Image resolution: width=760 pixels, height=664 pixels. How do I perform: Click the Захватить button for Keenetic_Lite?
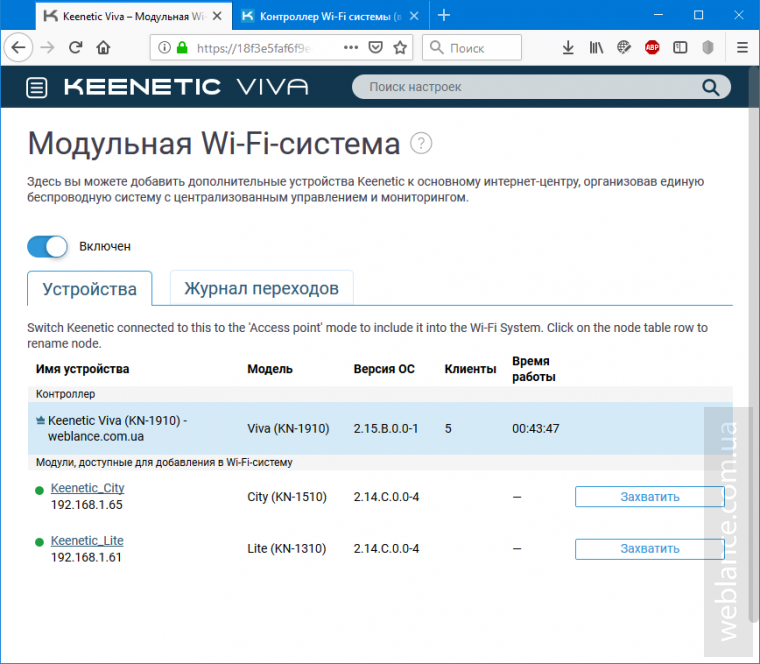(x=649, y=549)
